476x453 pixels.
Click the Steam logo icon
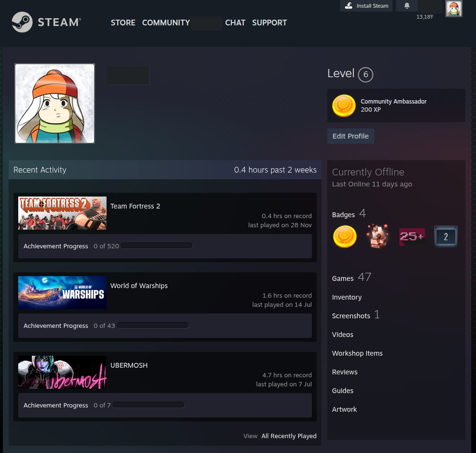coord(22,22)
